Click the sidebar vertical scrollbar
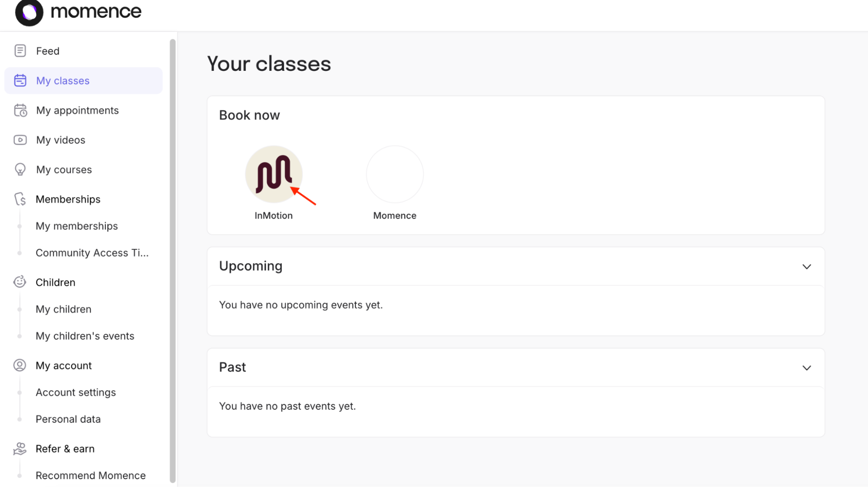Image resolution: width=868 pixels, height=487 pixels. point(172,261)
